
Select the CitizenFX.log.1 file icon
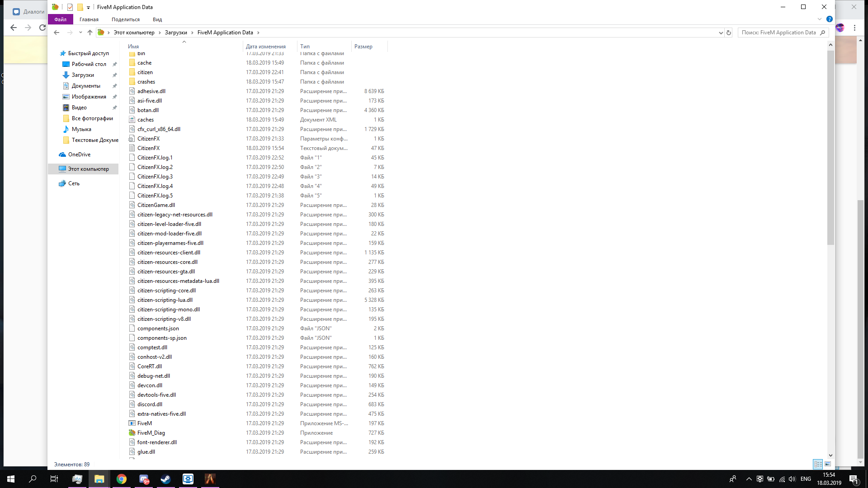click(132, 158)
